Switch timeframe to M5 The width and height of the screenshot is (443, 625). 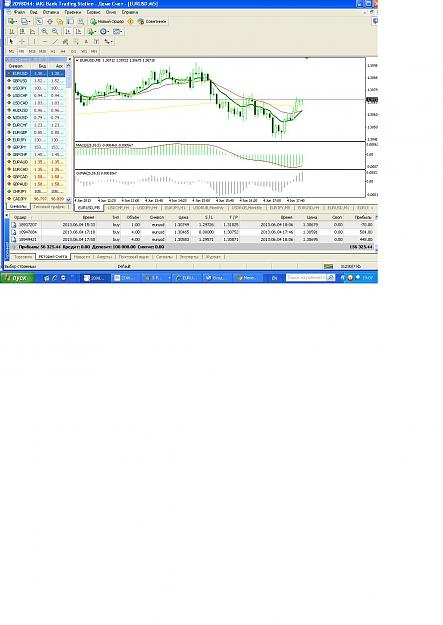click(x=22, y=51)
